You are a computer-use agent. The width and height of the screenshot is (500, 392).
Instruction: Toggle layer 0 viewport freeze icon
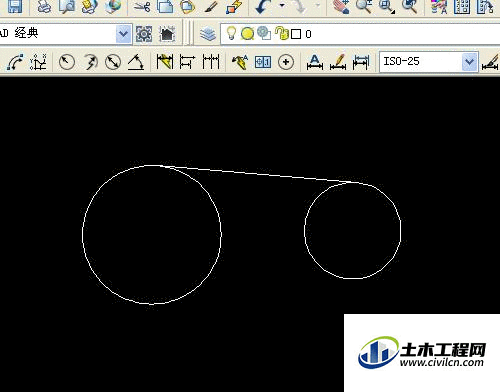click(x=264, y=33)
